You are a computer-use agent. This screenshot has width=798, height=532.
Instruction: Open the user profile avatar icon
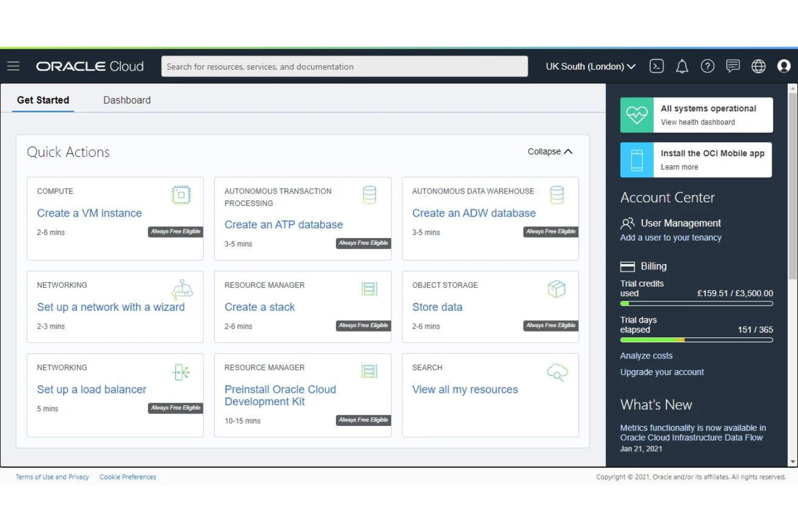pyautogui.click(x=784, y=66)
